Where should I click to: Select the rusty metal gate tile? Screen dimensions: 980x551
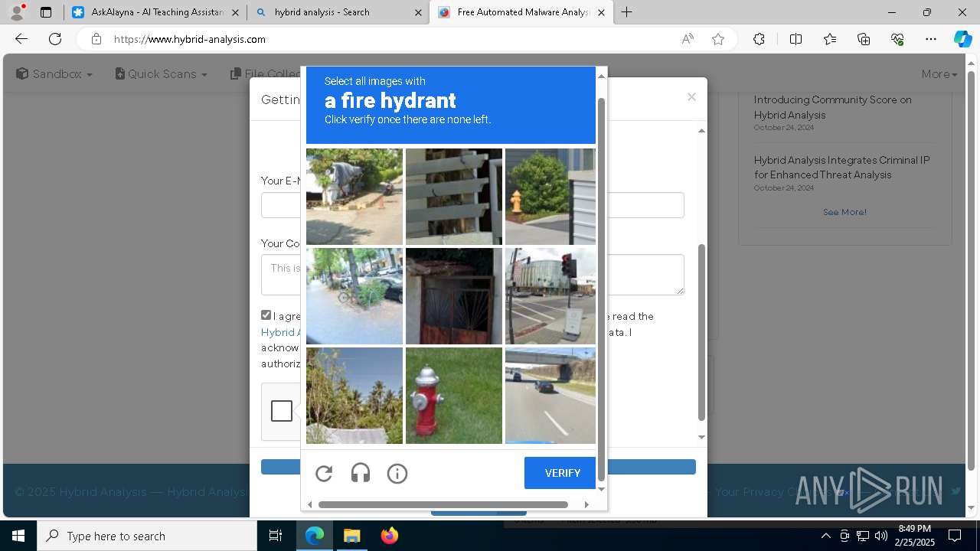pos(454,296)
